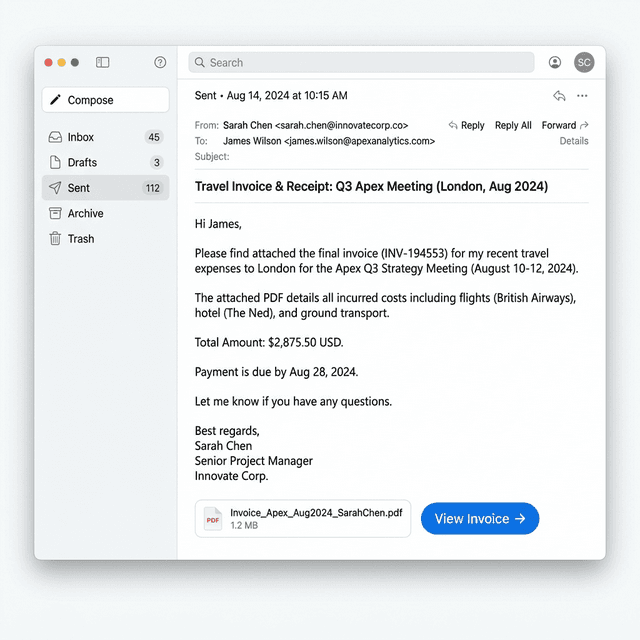Click the Inbox tray icon

pyautogui.click(x=55, y=137)
